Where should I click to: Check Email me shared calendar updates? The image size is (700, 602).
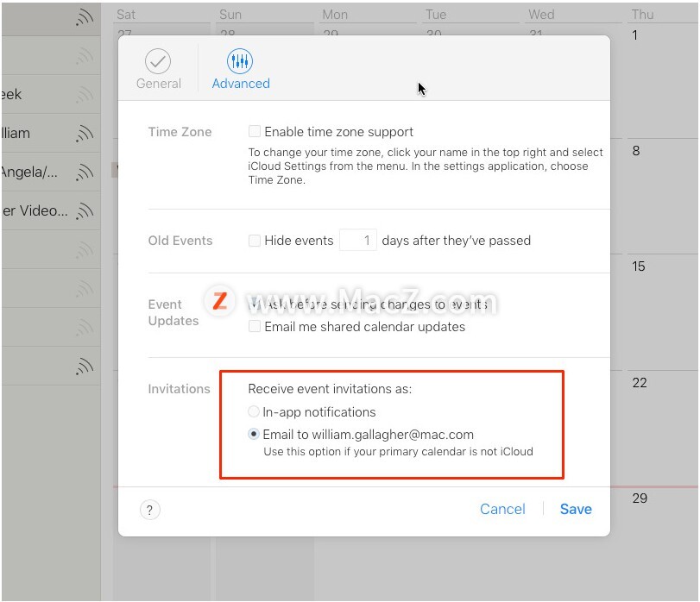point(255,326)
